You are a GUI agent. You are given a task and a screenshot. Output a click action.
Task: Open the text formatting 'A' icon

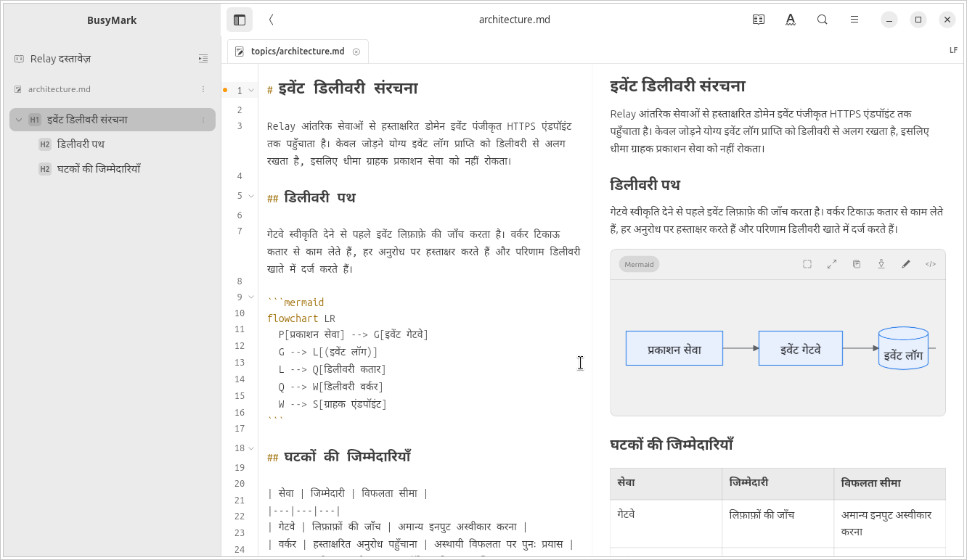[791, 20]
